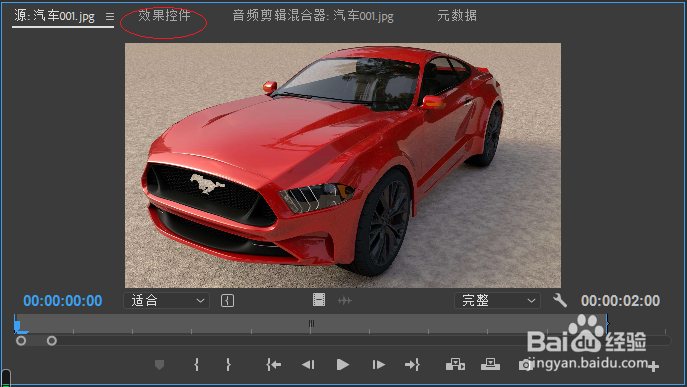Click the Add Marker button
687x387 pixels.
[159, 365]
